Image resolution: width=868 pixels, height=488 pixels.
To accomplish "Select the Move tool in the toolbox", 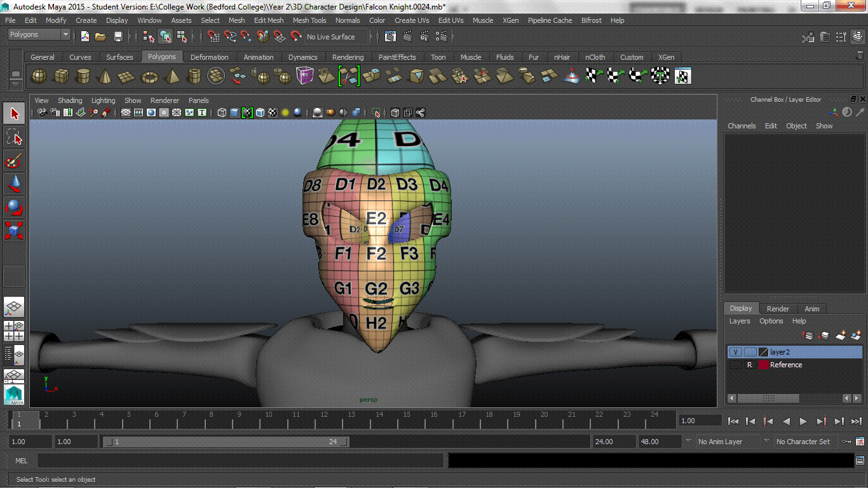I will (x=14, y=184).
